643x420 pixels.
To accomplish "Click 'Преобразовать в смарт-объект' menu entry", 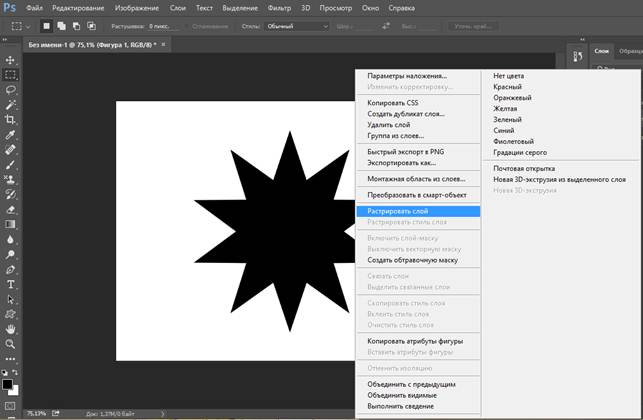I will 417,195.
